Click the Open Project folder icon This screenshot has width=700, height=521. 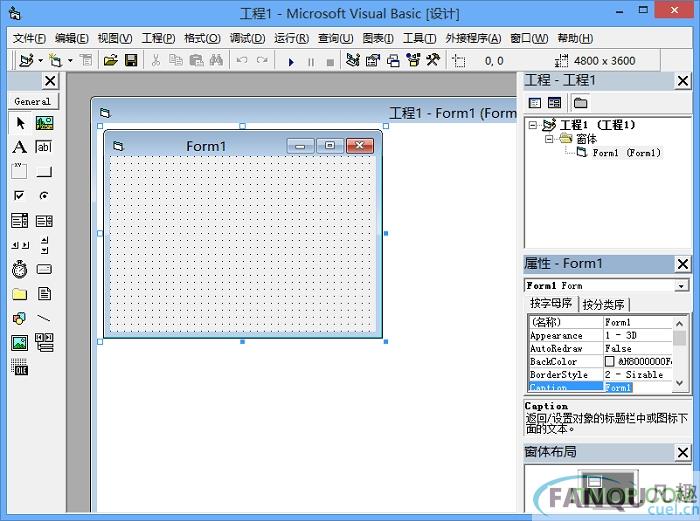(x=111, y=61)
